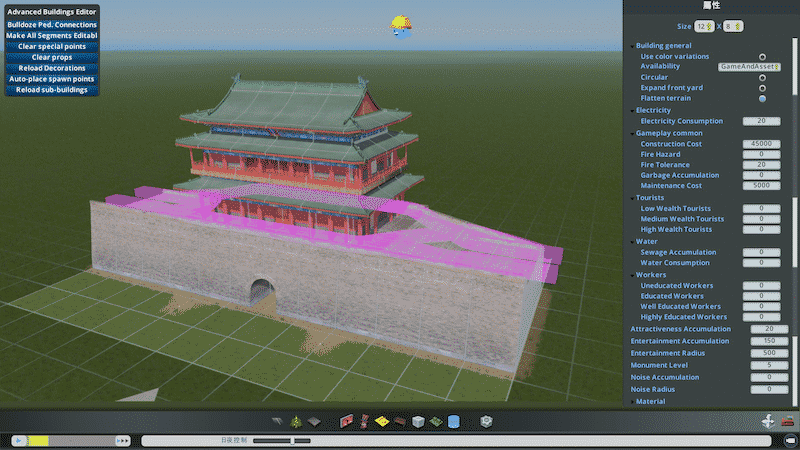Select the yellow warning sign props icon
The height and width of the screenshot is (450, 800).
381,421
